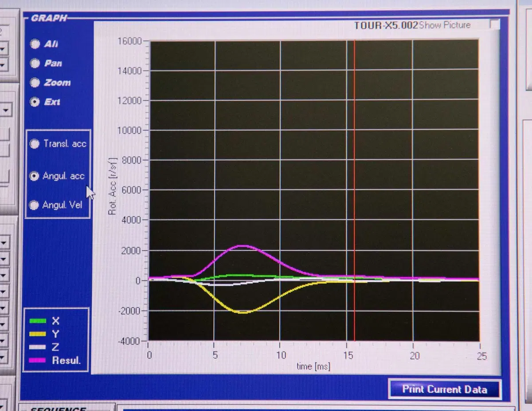Click the -4000 y-axis tick label
This screenshot has width=532, height=411.
coord(129,341)
